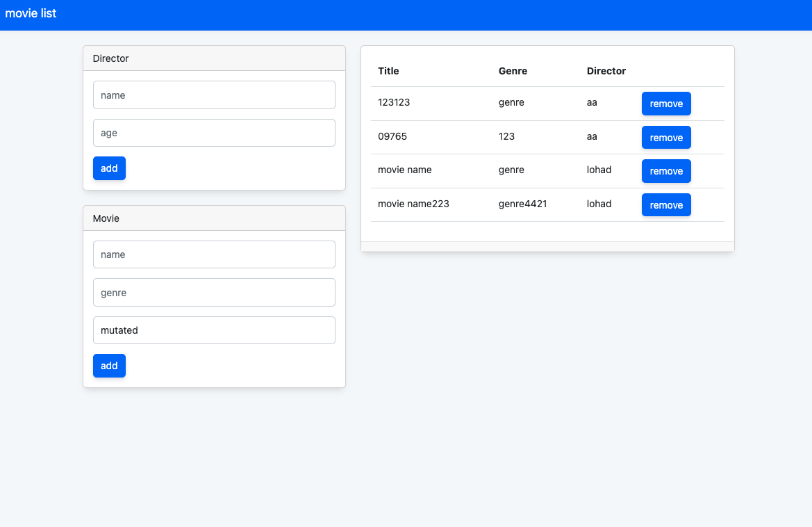Focus the Movie genre input field
The image size is (812, 527).
pyautogui.click(x=214, y=292)
